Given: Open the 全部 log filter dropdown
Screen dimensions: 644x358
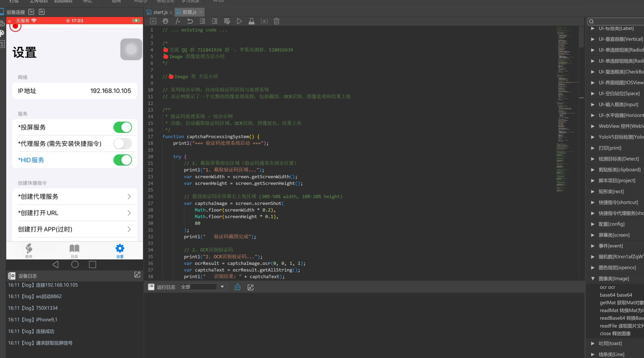Looking at the screenshot, I should [x=222, y=287].
